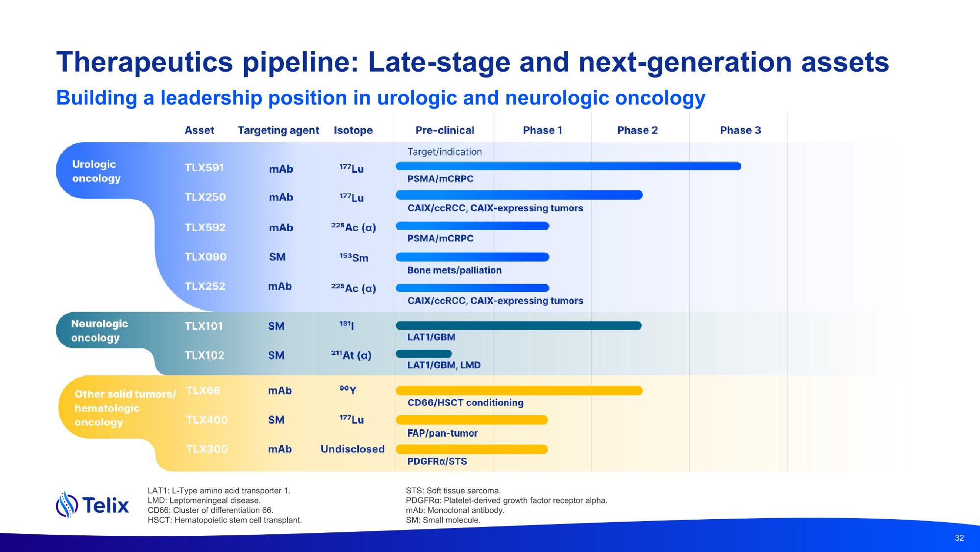Image resolution: width=980 pixels, height=552 pixels.
Task: Click the Neurologic oncology category label
Action: coord(99,331)
